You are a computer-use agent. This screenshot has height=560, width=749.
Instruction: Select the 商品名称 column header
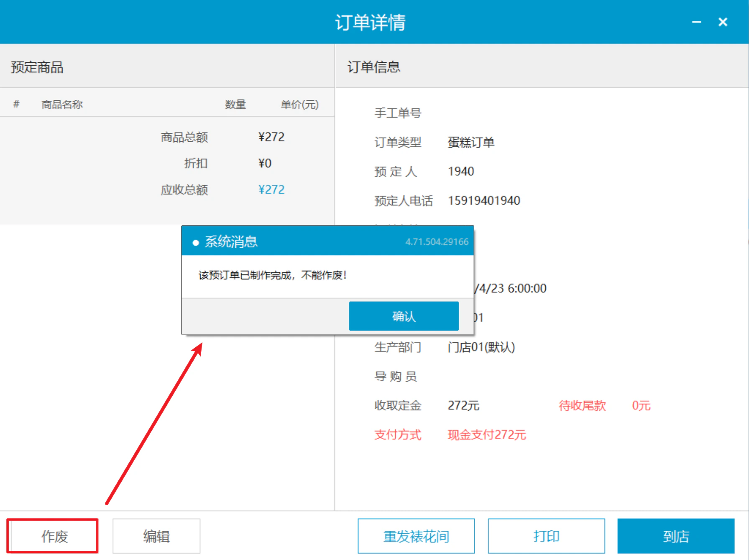pos(62,104)
